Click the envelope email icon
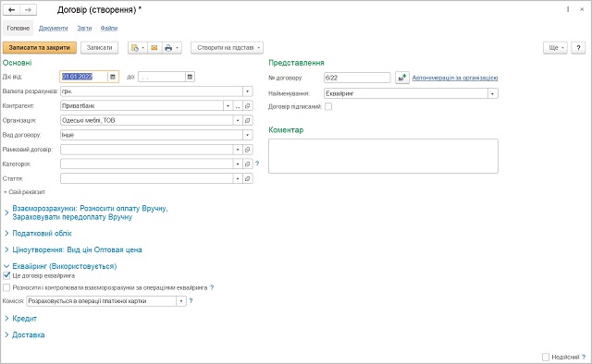 coord(154,48)
